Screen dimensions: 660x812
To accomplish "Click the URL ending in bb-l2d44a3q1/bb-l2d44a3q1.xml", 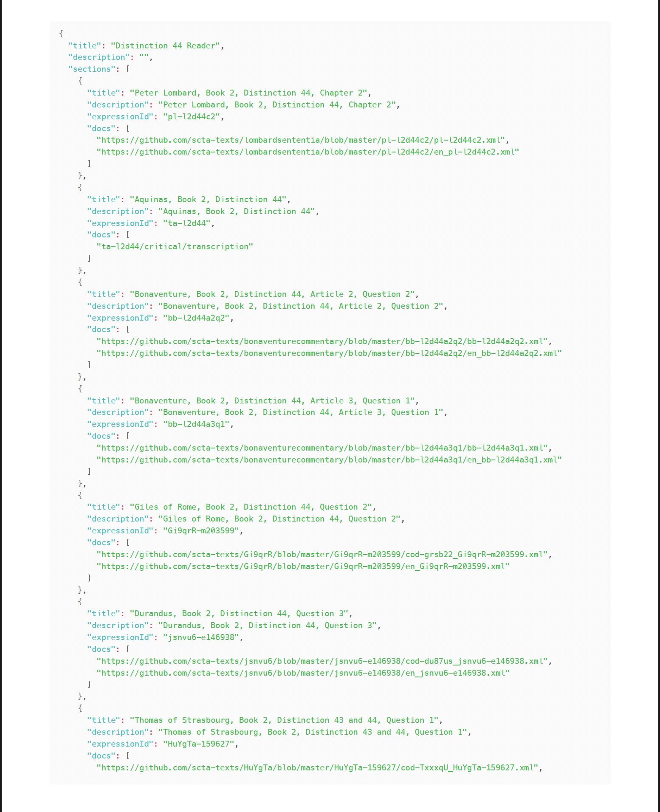I will [x=322, y=448].
